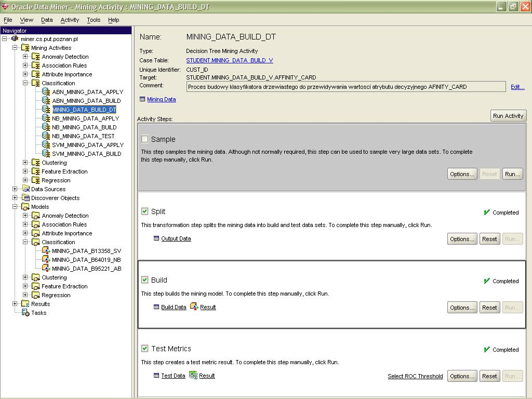Click the ABN_MINING_DATA_BUILD activity icon

(x=46, y=100)
